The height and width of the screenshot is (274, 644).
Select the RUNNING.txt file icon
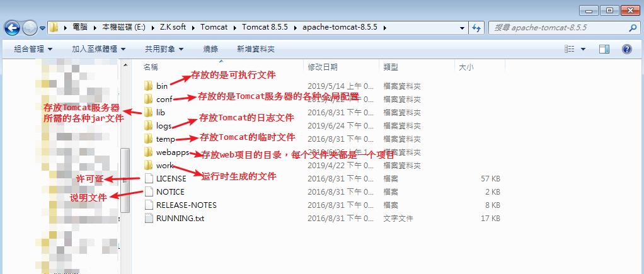(148, 218)
